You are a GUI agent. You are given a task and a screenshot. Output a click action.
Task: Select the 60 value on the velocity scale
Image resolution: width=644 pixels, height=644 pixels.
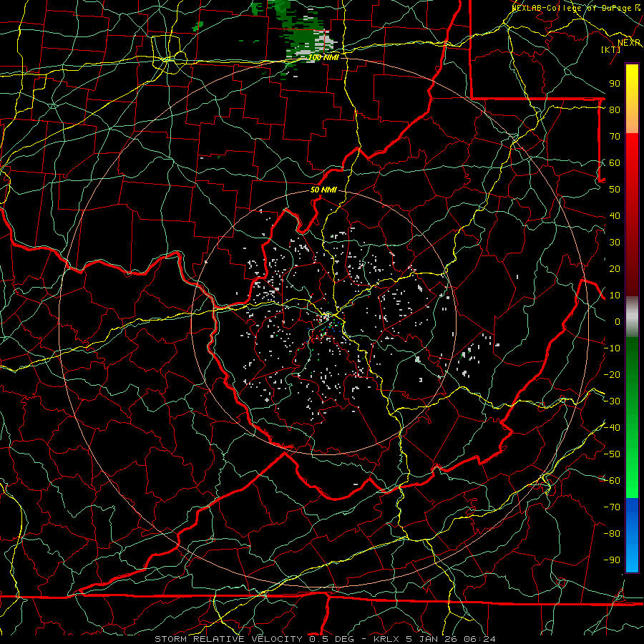pyautogui.click(x=615, y=162)
